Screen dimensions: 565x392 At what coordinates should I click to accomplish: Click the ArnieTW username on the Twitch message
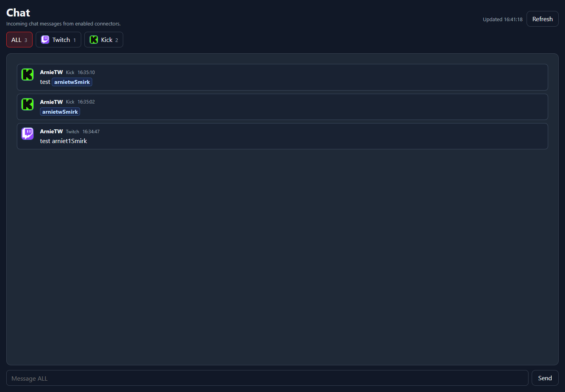51,131
